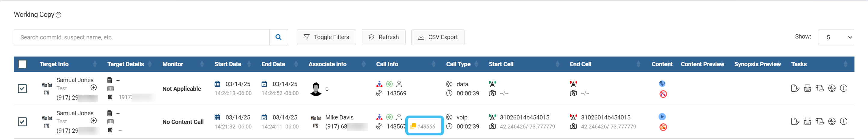Sort table by Start Date column
Viewport: 868px width, 139px height.
228,64
